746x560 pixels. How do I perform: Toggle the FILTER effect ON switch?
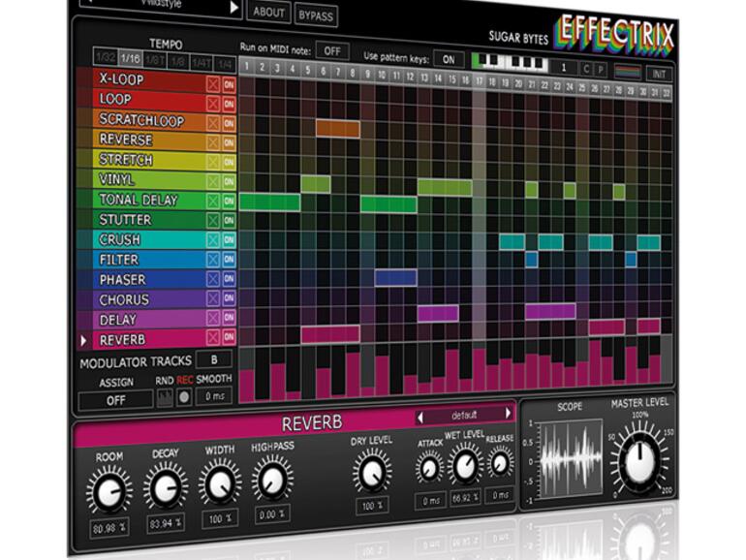[229, 260]
